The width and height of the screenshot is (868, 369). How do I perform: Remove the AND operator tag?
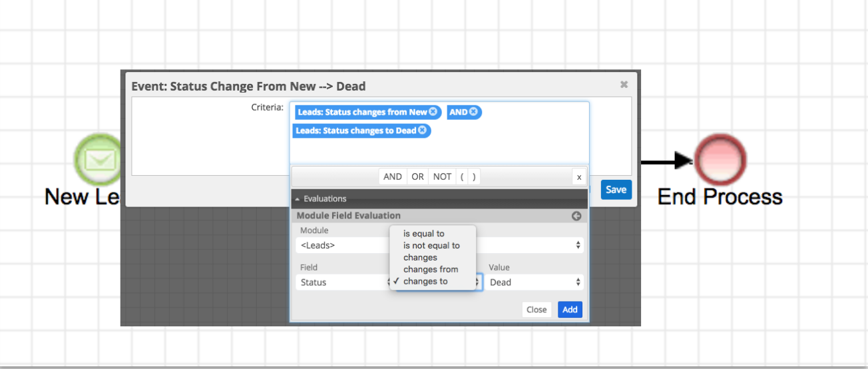(x=473, y=112)
